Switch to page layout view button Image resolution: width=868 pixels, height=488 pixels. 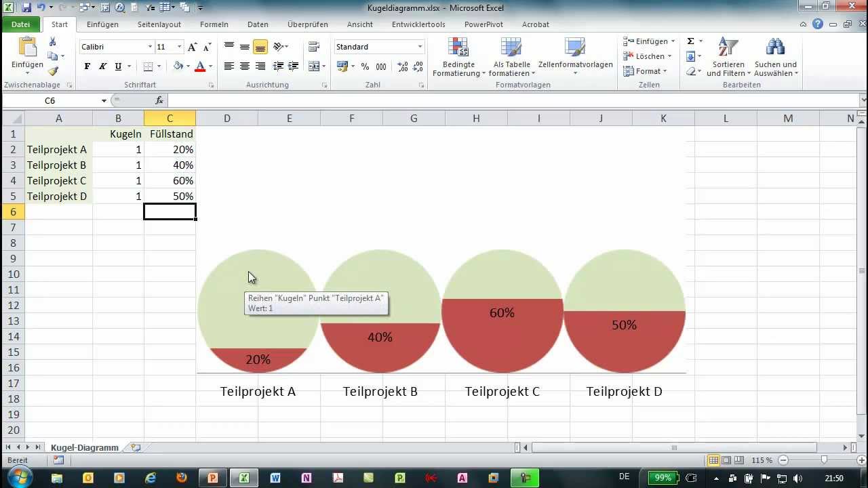(726, 460)
